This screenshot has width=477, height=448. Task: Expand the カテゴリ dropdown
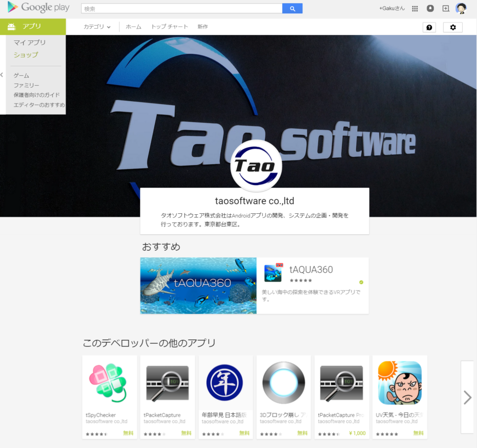tap(97, 27)
